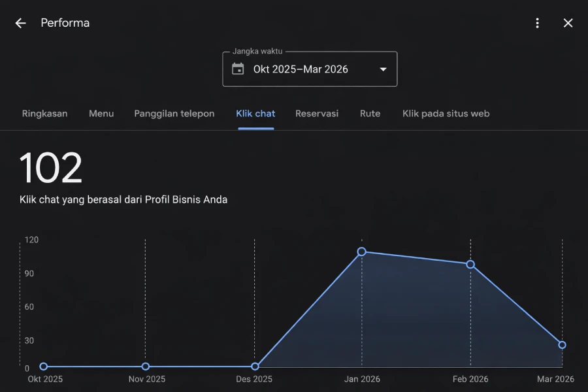The height and width of the screenshot is (392, 588).
Task: Click the Feb 2026 axis label
Action: coord(470,379)
